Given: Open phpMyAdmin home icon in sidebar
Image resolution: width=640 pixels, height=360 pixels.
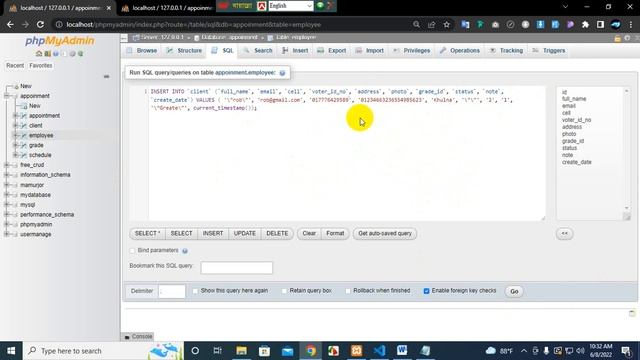Looking at the screenshot, I should click(x=39, y=54).
